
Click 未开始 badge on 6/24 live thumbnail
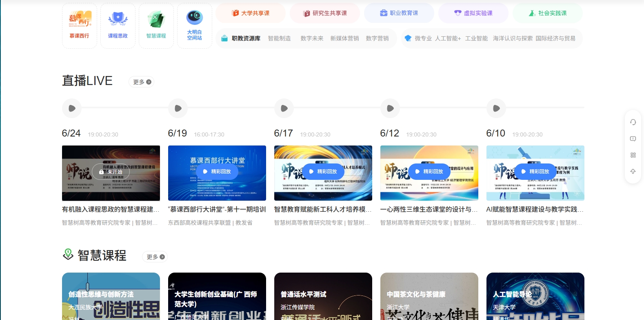[111, 172]
